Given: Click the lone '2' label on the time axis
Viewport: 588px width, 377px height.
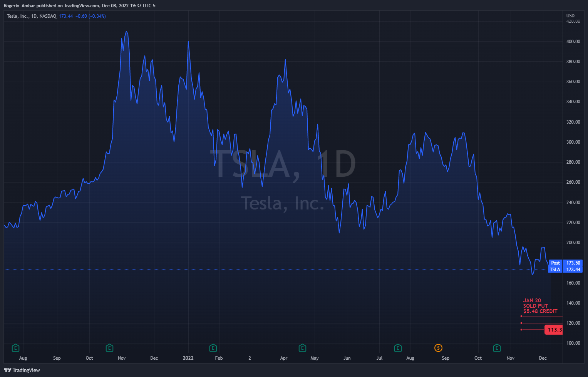Looking at the screenshot, I should [250, 358].
